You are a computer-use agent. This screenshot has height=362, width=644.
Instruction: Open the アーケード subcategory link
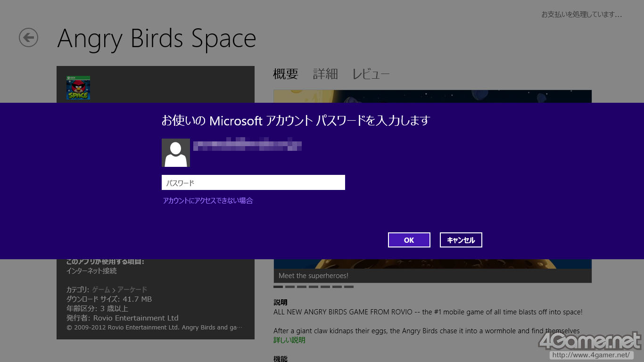coord(132,290)
